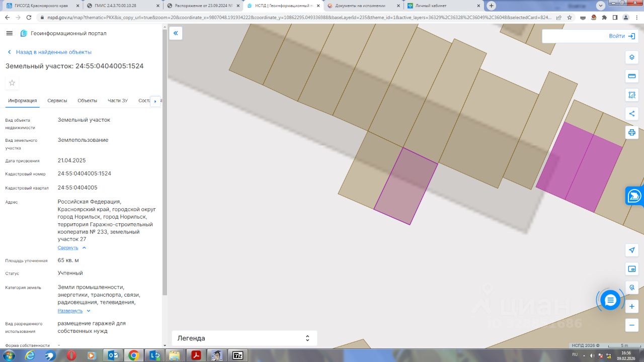The width and height of the screenshot is (644, 362).
Task: Select the ruler measurement tool
Action: tap(632, 76)
